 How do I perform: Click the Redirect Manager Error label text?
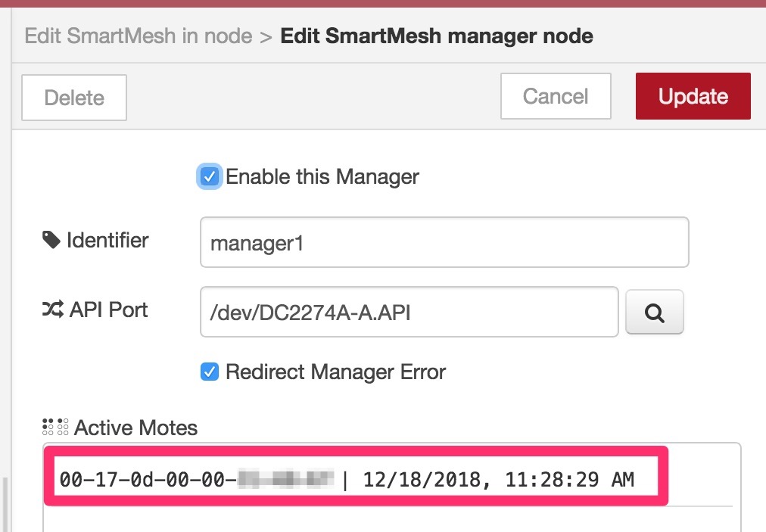(x=335, y=372)
